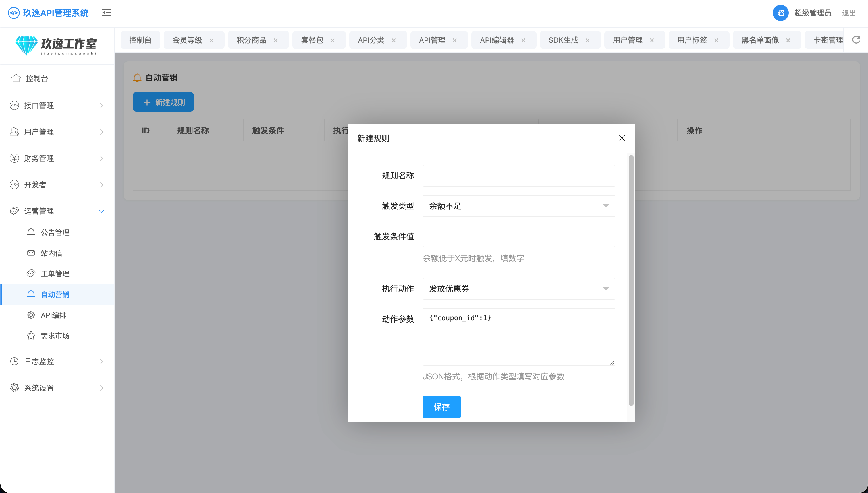
Task: Close the 会员等级 tab
Action: (x=211, y=40)
